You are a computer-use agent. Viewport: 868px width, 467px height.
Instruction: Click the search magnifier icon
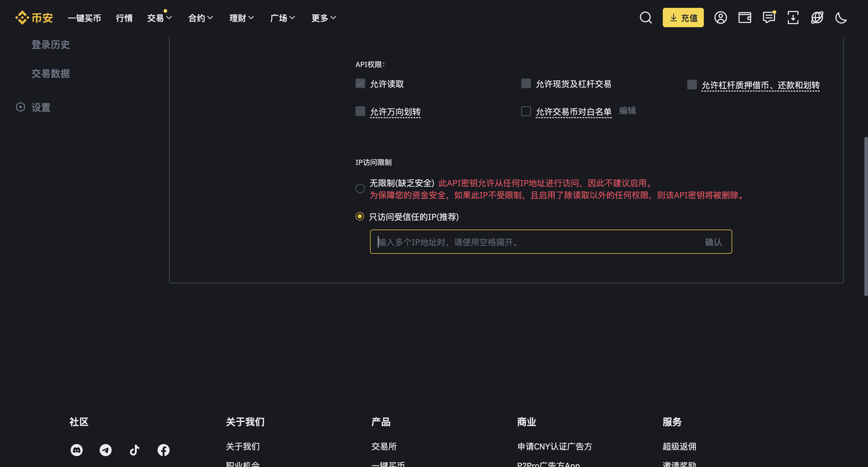tap(646, 18)
